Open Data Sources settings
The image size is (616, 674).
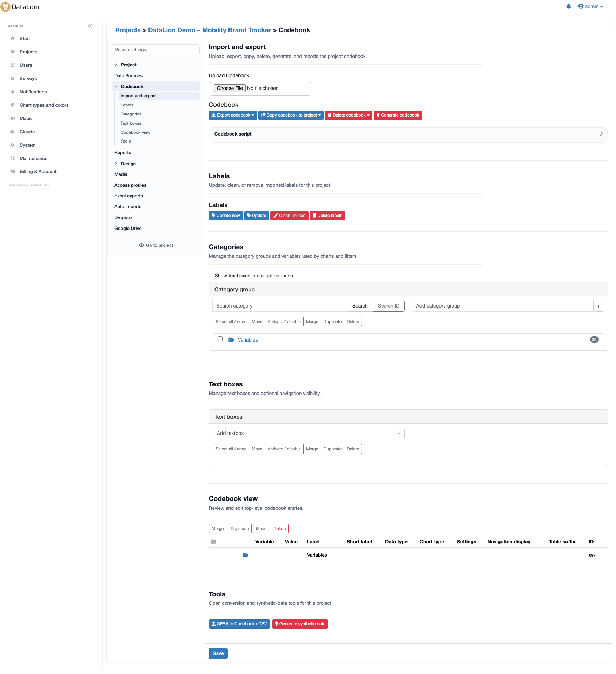(128, 76)
